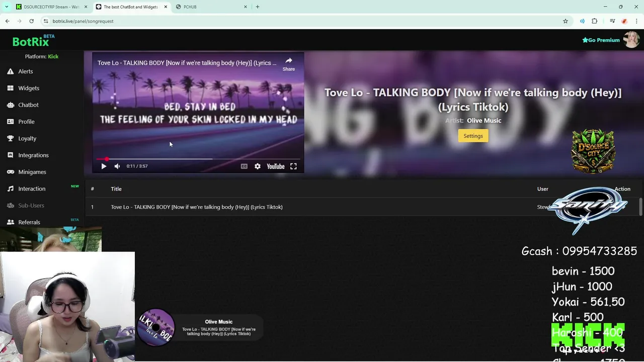The image size is (644, 362).
Task: Open the user avatar menu
Action: [631, 40]
